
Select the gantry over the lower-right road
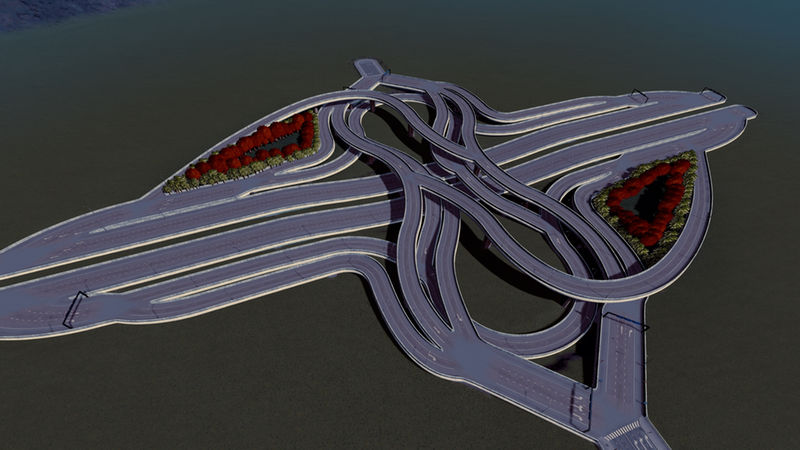pos(622,322)
